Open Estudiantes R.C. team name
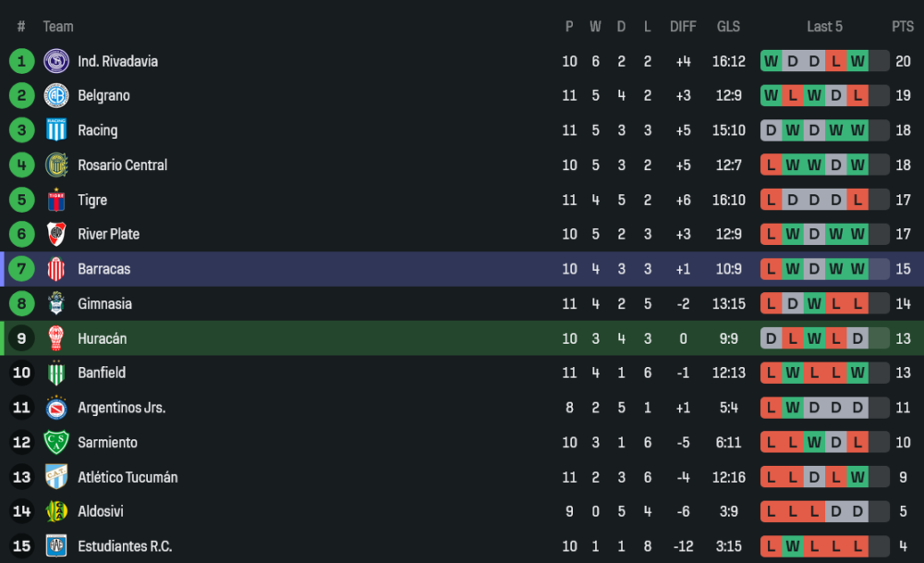This screenshot has width=924, height=563. (124, 546)
